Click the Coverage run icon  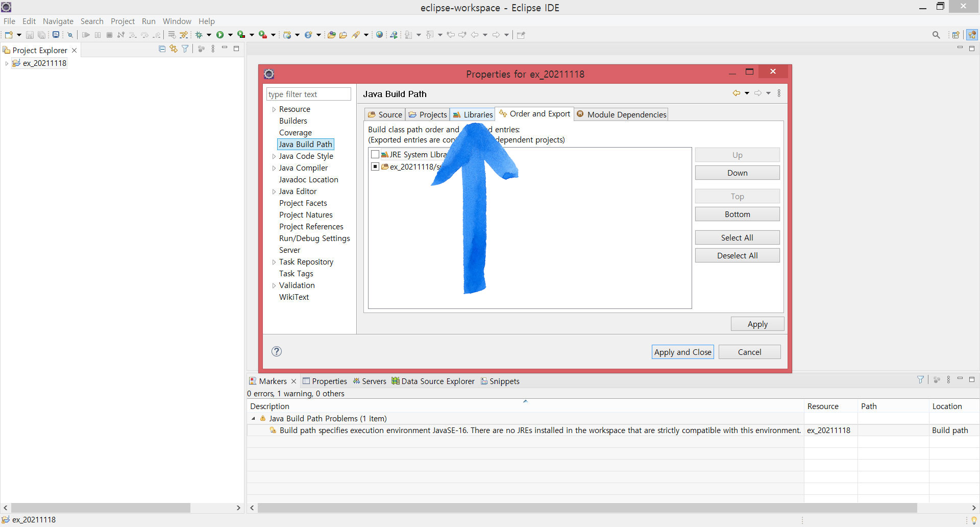(x=241, y=35)
